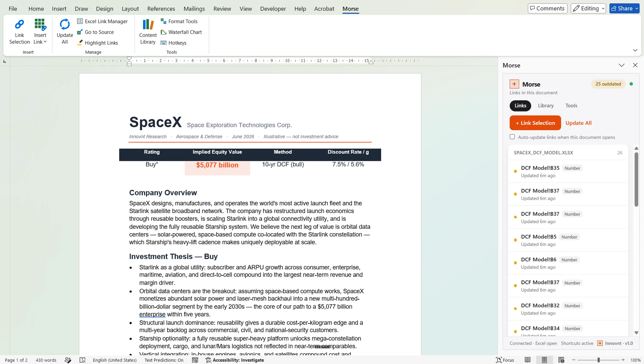The image size is (644, 364).
Task: Open the Insert Link grid icon
Action: 40,24
